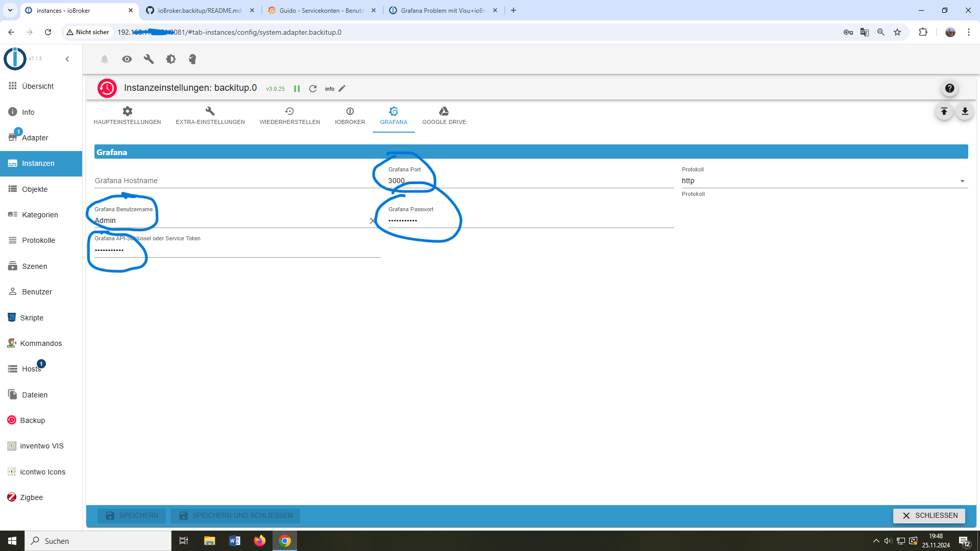This screenshot has height=551, width=980.
Task: Click the theme toggle icon
Action: pyautogui.click(x=170, y=59)
